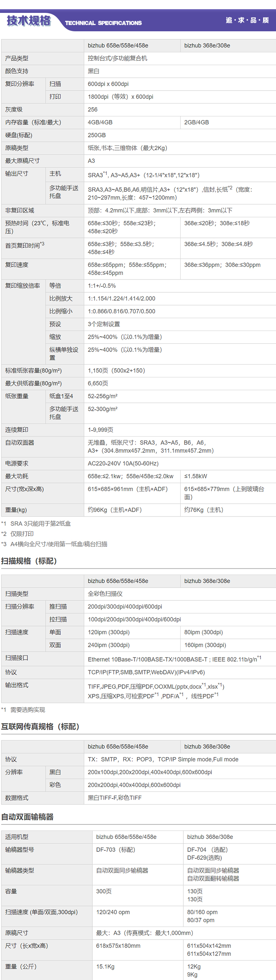
Task: Select the 产品类型 row label
Action: [x=17, y=58]
